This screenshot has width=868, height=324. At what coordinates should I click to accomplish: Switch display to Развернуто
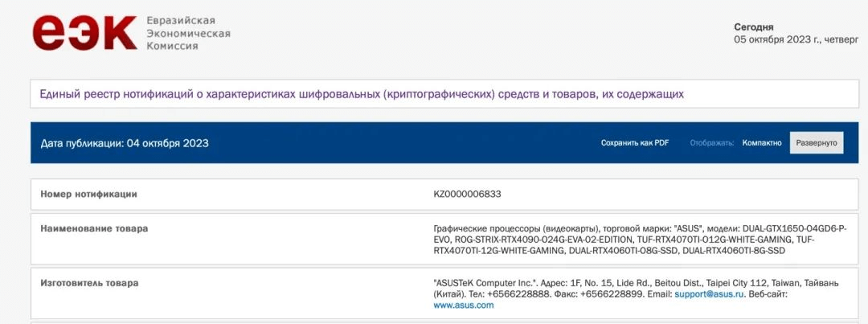point(817,143)
